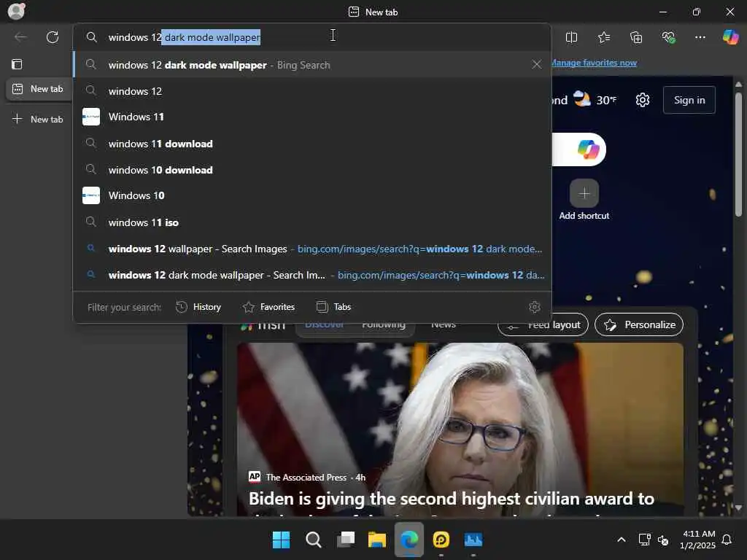Open taskbar Search icon
The height and width of the screenshot is (560, 747).
pos(314,540)
